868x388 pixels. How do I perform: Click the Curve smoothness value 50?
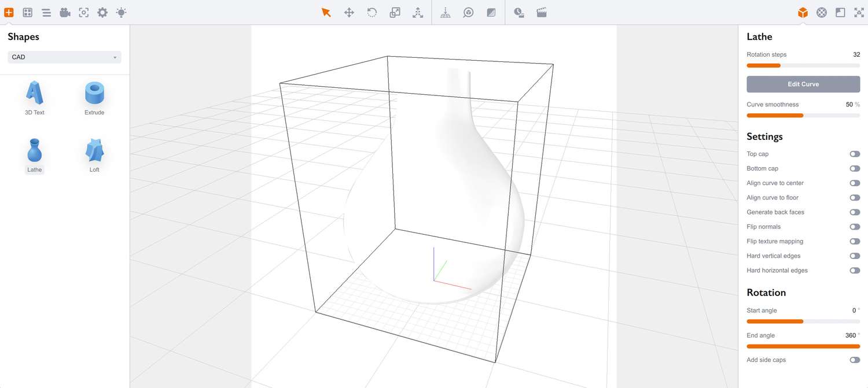(x=849, y=105)
